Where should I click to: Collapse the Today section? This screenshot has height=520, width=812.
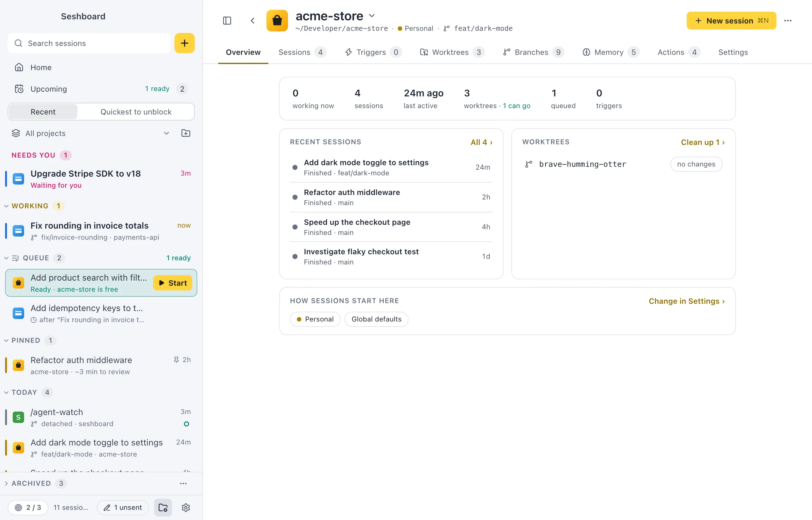6,392
